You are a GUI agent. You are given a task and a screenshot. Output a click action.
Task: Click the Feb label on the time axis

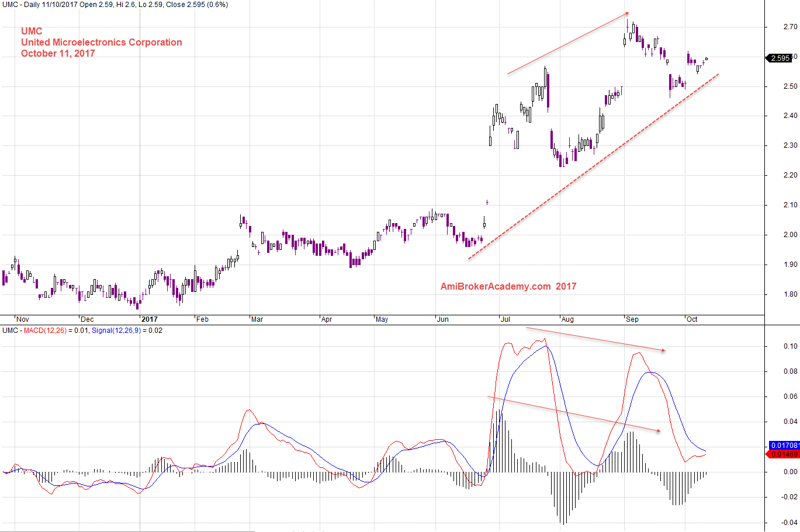pyautogui.click(x=202, y=319)
